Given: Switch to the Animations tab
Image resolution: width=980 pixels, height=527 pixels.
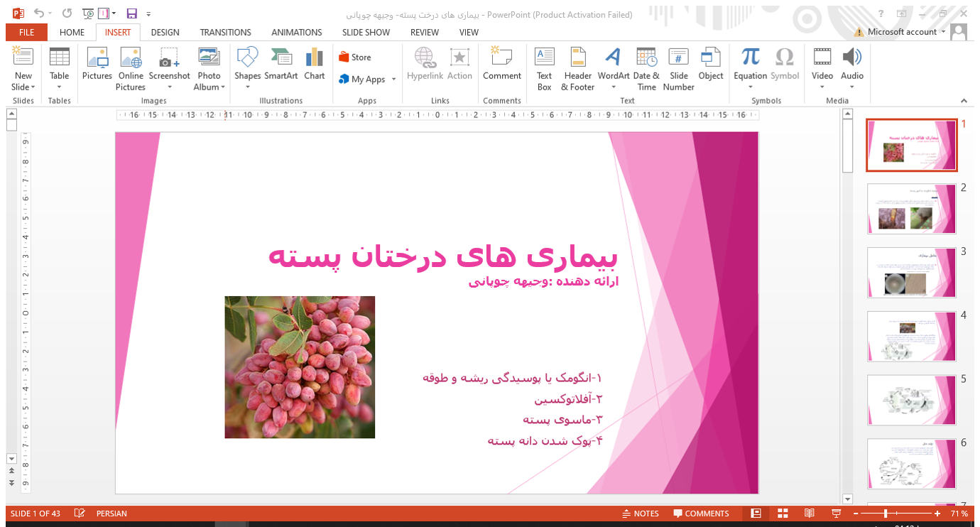Looking at the screenshot, I should [296, 32].
